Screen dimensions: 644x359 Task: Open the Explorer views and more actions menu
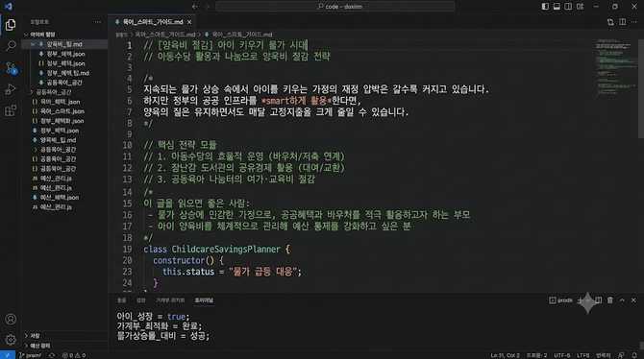click(x=97, y=22)
